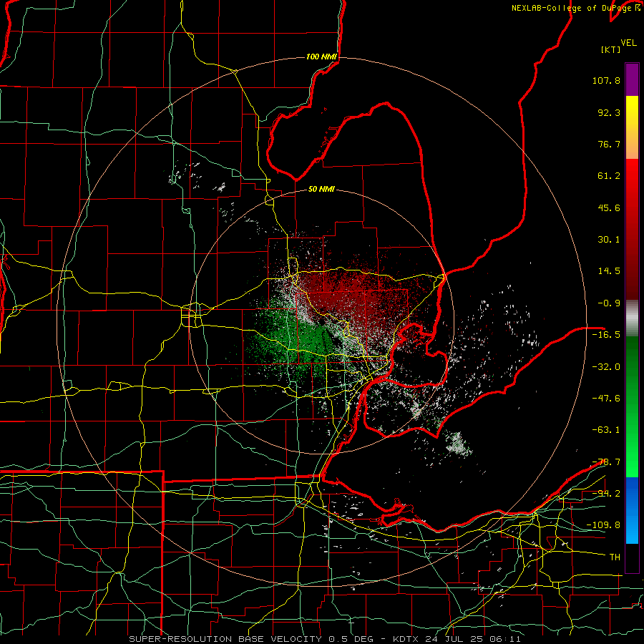Click the 30.1 velocity scale value
Screen dimensions: 644x644
coord(609,240)
